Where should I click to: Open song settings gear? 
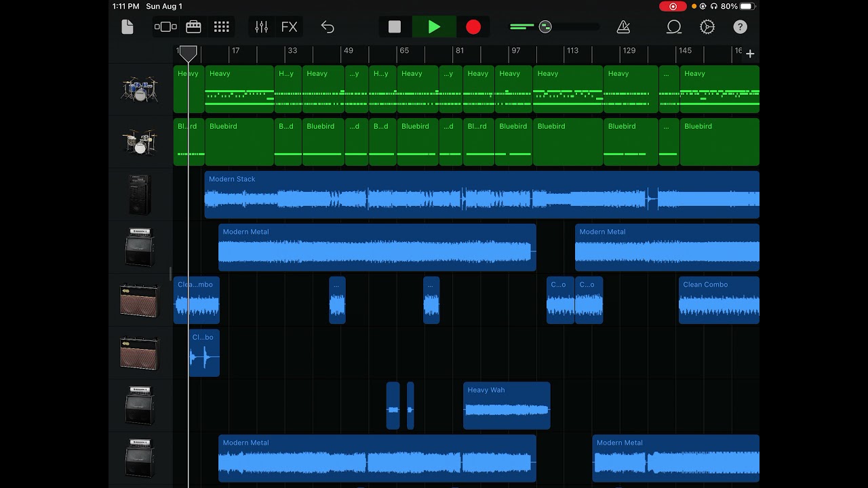[707, 27]
